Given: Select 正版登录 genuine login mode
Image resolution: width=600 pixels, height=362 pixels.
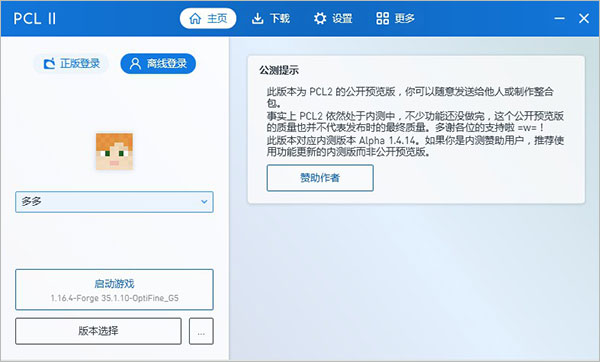Looking at the screenshot, I should [x=71, y=64].
